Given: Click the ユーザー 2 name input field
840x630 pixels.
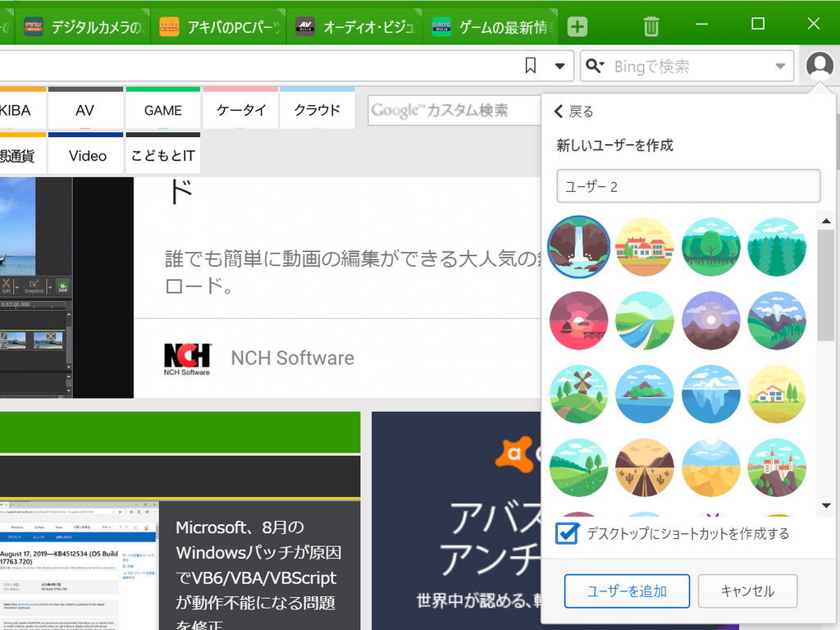Looking at the screenshot, I should tap(687, 186).
